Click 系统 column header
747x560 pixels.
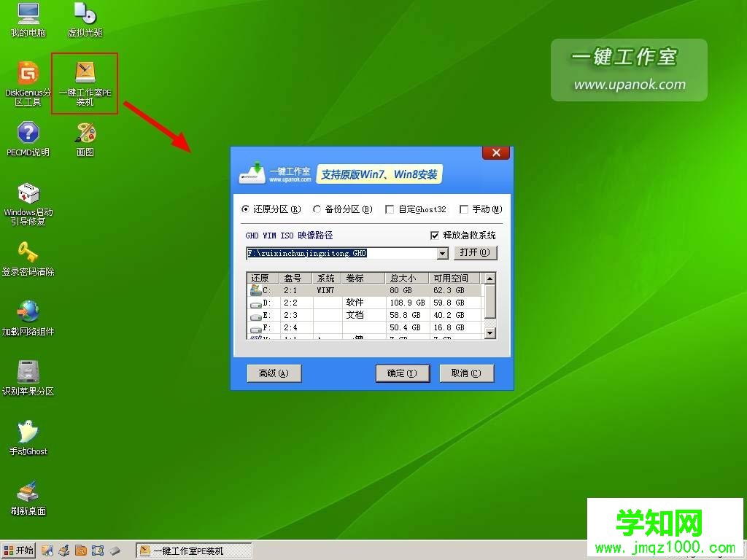click(x=328, y=278)
